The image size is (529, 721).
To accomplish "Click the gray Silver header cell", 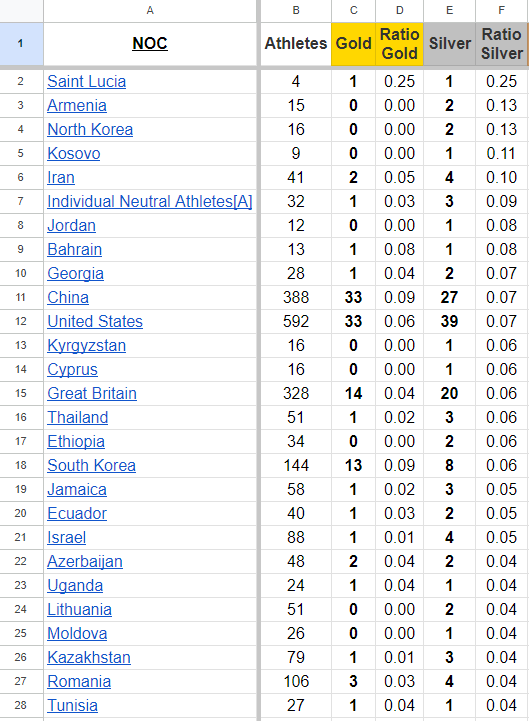I will [449, 44].
